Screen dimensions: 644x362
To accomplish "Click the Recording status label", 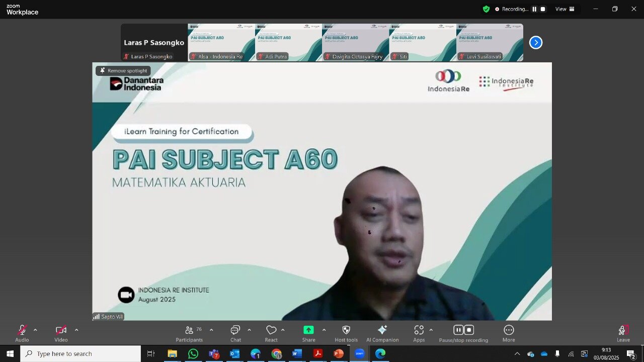I will click(515, 9).
